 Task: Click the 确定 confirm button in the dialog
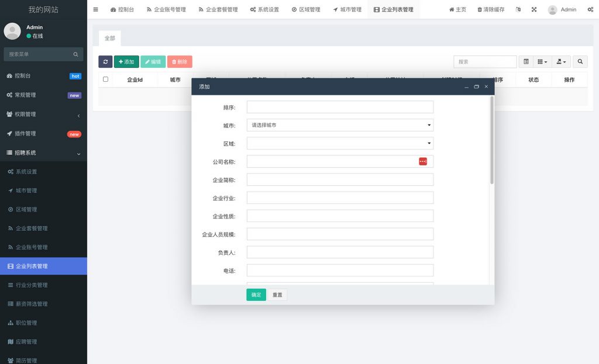(x=256, y=294)
